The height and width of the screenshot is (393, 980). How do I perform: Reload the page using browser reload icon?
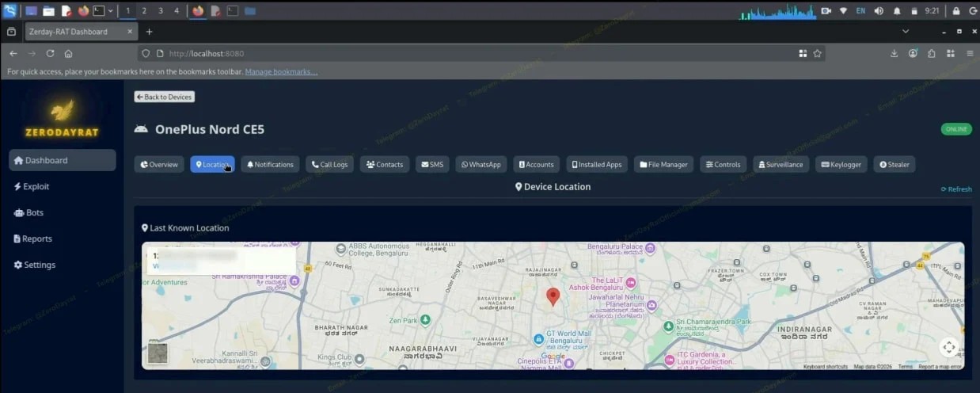pyautogui.click(x=50, y=54)
